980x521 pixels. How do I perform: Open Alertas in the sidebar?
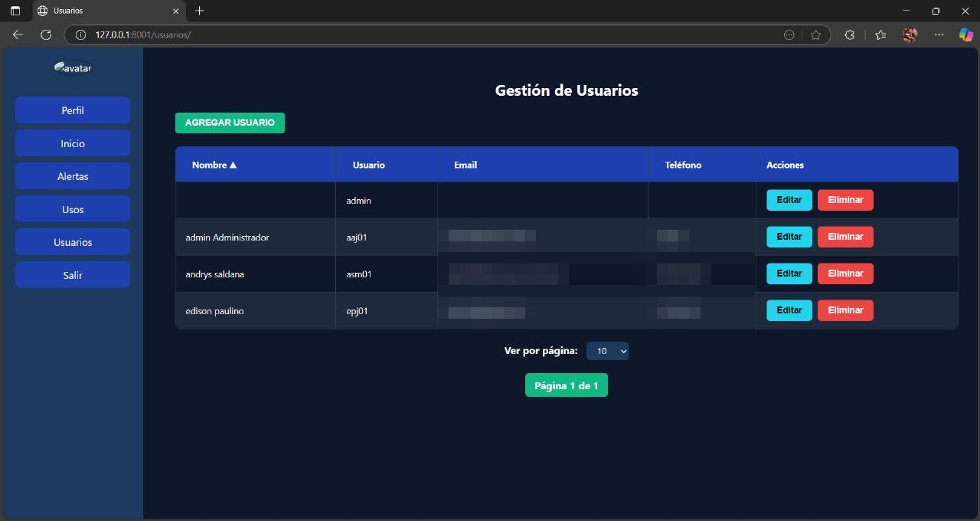(x=73, y=176)
